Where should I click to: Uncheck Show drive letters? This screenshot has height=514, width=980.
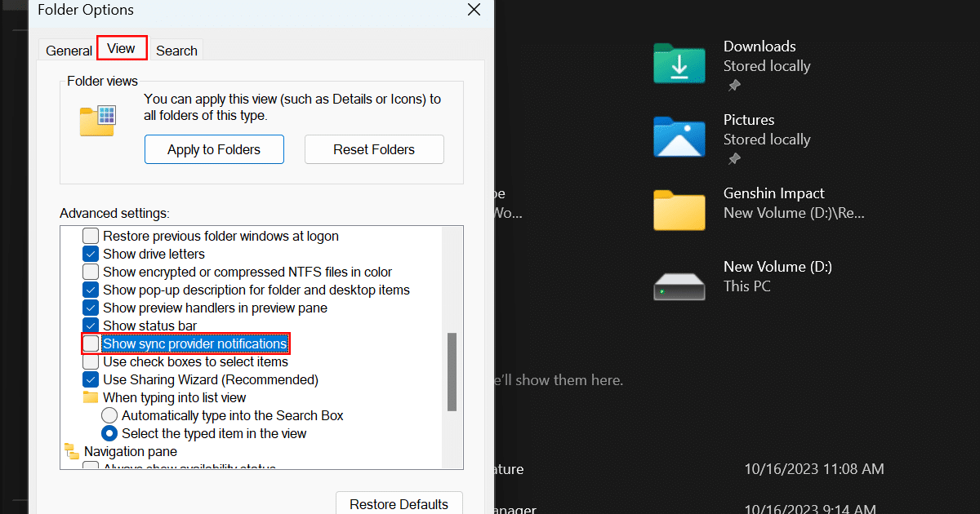[x=91, y=254]
